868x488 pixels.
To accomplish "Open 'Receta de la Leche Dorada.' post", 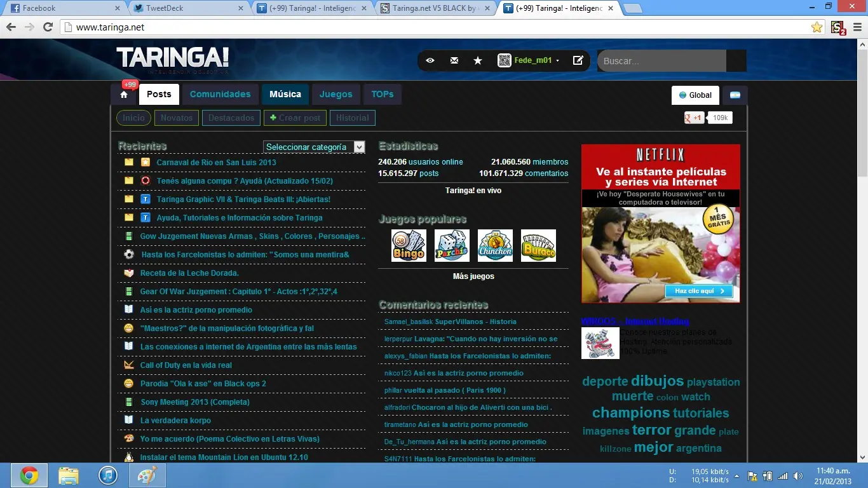I will click(x=189, y=273).
